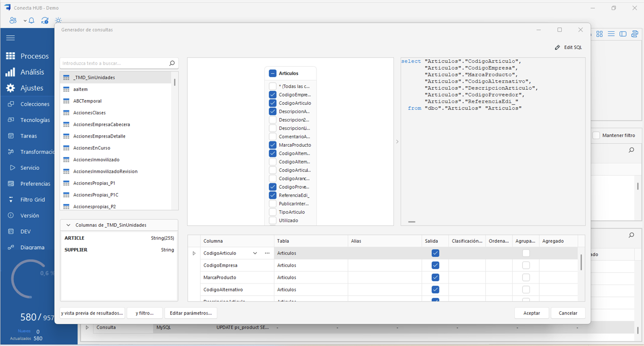Check the '* (Todas las c...' checkbox

pyautogui.click(x=273, y=86)
